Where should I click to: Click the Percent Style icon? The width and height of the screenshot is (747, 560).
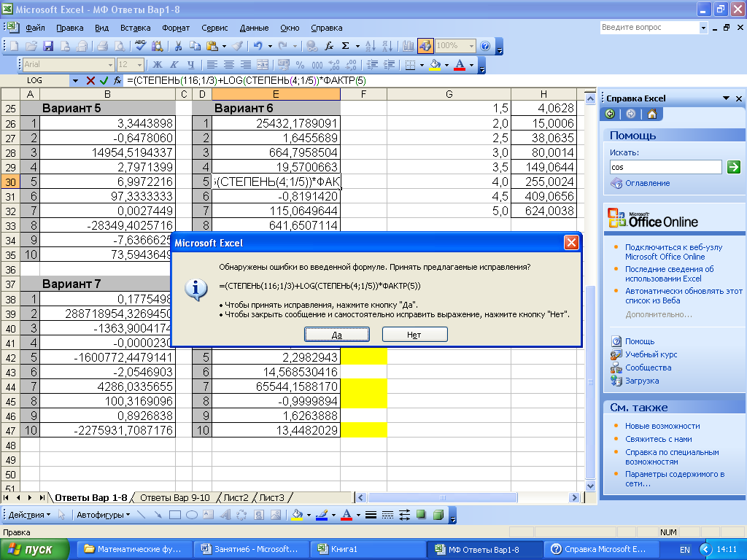click(x=300, y=65)
